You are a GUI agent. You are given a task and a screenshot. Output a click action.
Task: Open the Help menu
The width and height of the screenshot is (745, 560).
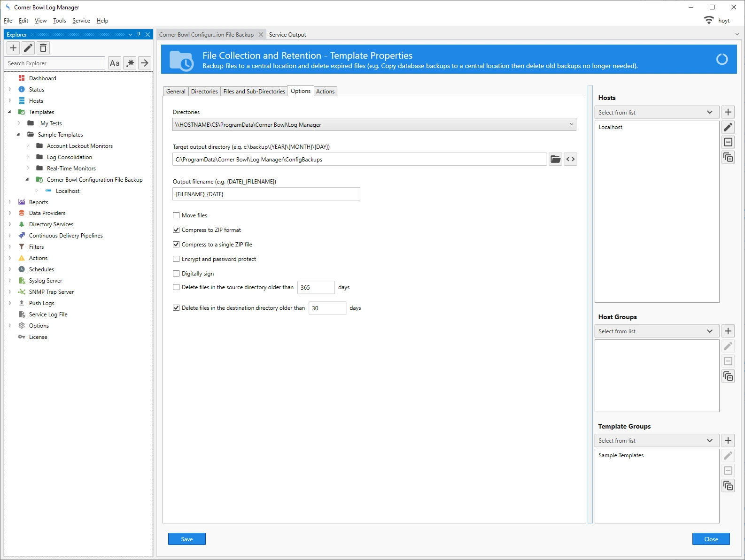pos(102,21)
